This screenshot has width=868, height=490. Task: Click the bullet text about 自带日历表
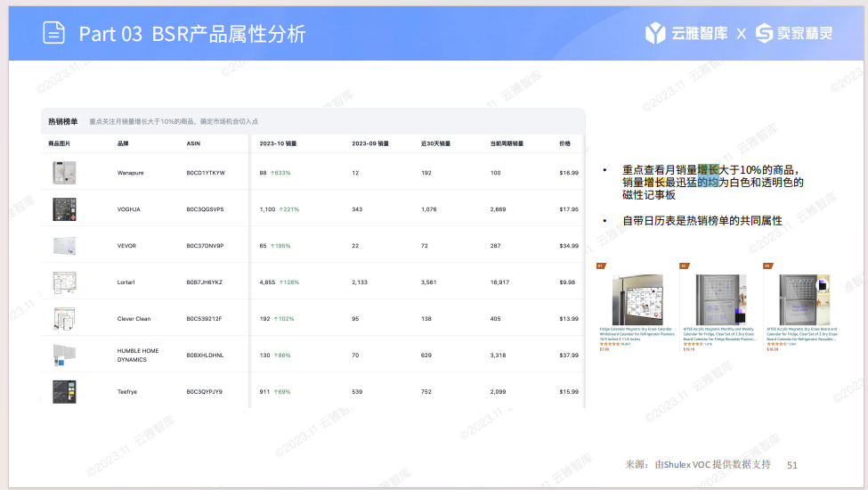pyautogui.click(x=702, y=221)
